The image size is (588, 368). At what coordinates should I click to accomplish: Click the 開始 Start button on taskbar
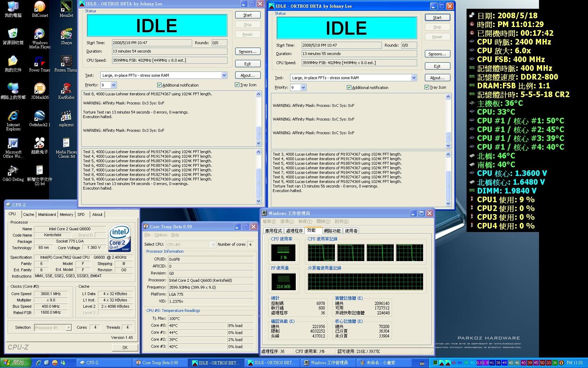coord(15,363)
